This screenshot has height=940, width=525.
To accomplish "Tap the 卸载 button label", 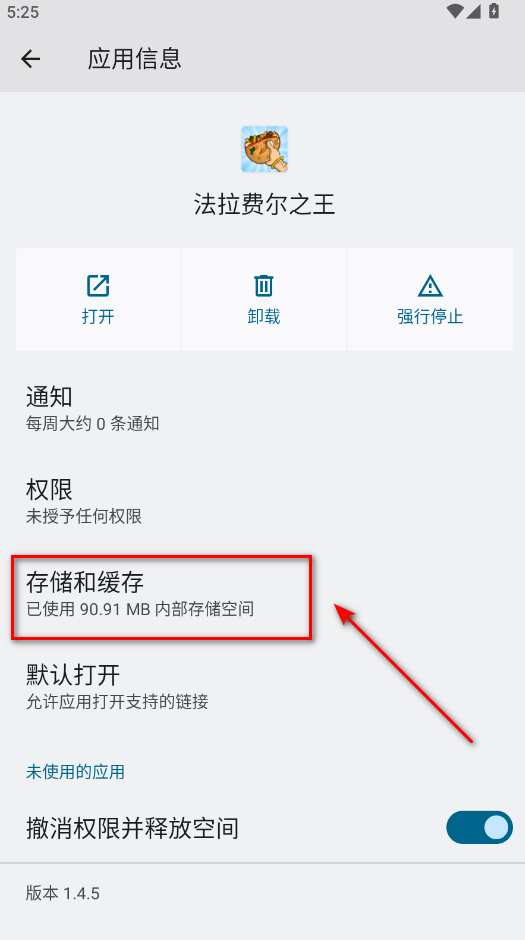I will tap(264, 317).
